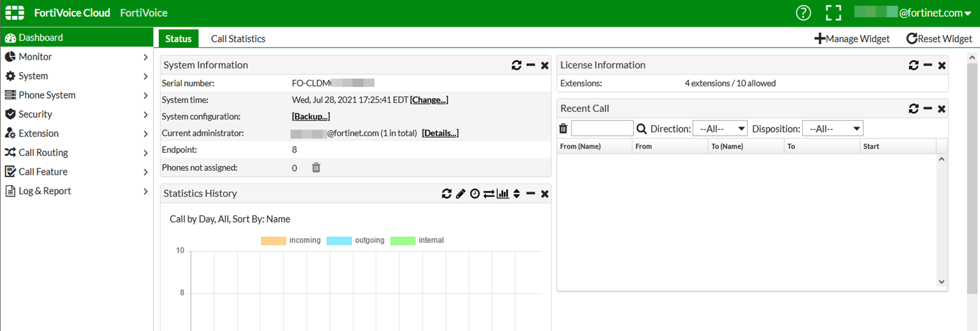Viewport: 980px width, 331px height.
Task: Click the trash icon next to Phones not assigned
Action: point(316,167)
